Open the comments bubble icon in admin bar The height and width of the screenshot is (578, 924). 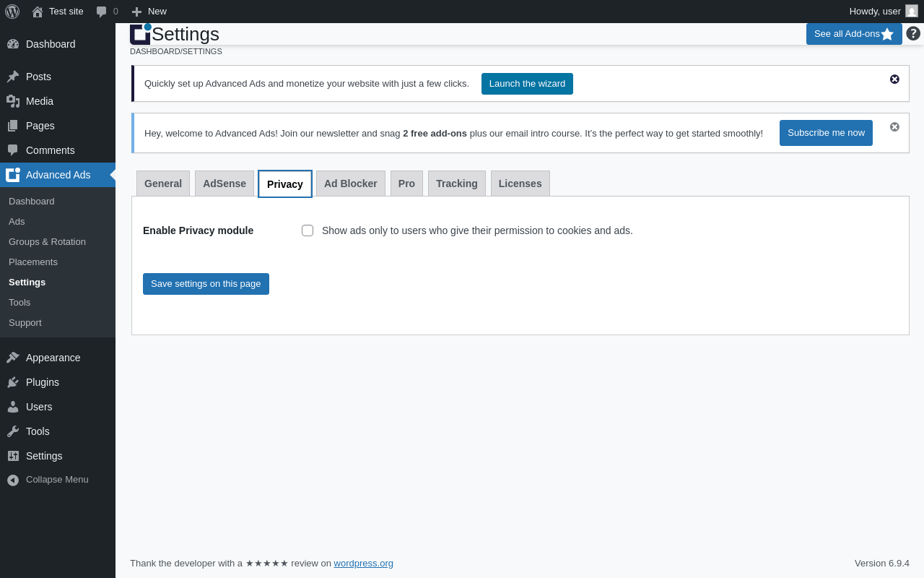point(102,12)
